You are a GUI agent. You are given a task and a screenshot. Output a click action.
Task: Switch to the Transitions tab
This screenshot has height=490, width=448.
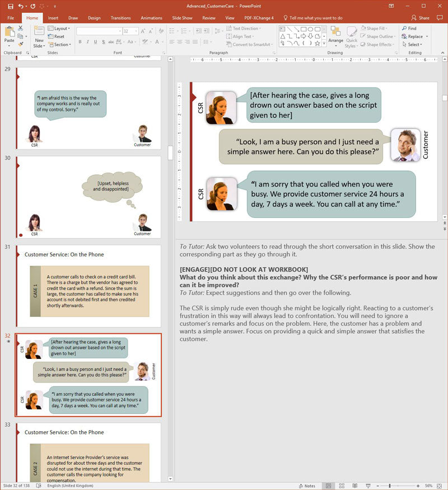click(120, 18)
